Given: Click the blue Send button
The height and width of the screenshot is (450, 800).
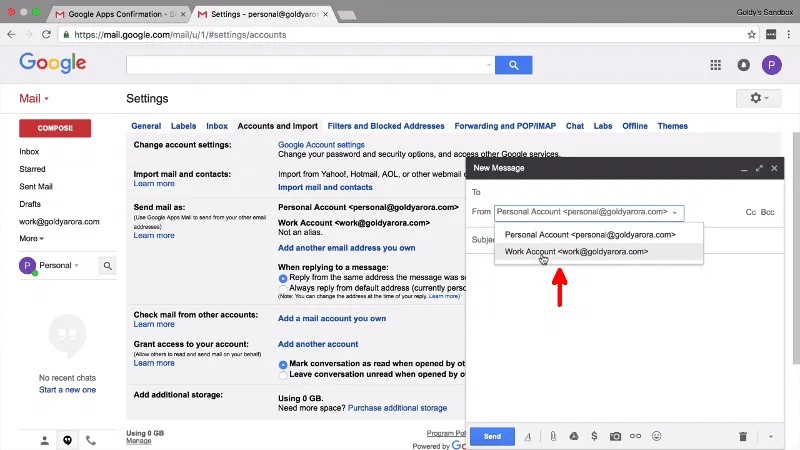Looking at the screenshot, I should (x=492, y=437).
